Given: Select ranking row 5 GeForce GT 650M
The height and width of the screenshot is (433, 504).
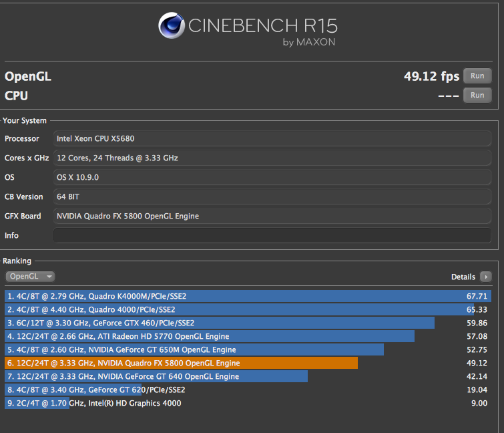Looking at the screenshot, I should click(248, 349).
